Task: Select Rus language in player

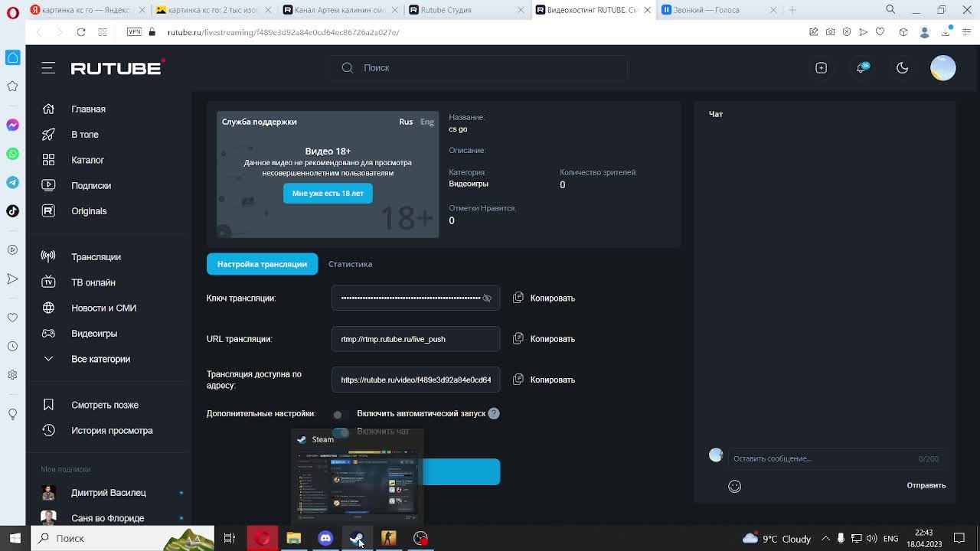Action: coord(406,122)
